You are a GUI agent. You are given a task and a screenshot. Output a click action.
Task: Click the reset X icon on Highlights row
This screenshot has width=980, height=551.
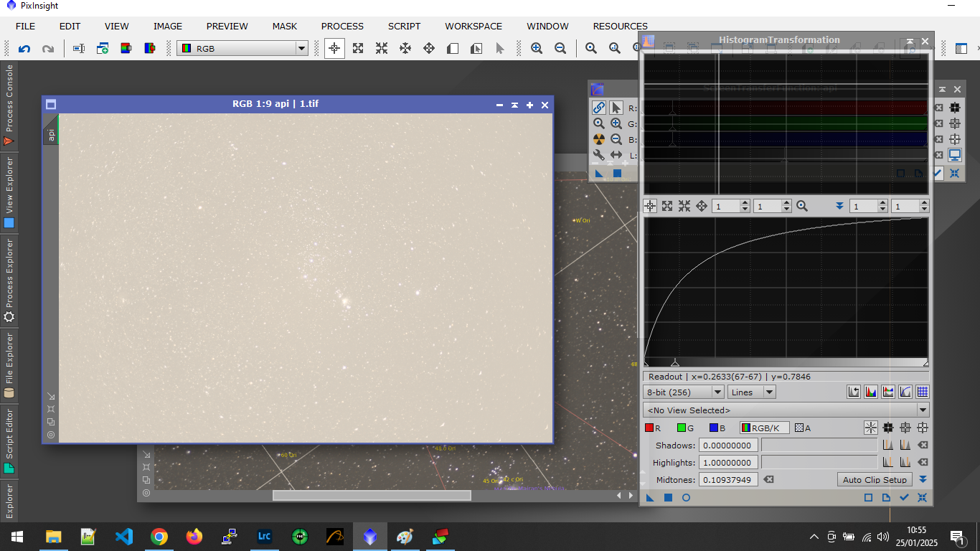[923, 462]
